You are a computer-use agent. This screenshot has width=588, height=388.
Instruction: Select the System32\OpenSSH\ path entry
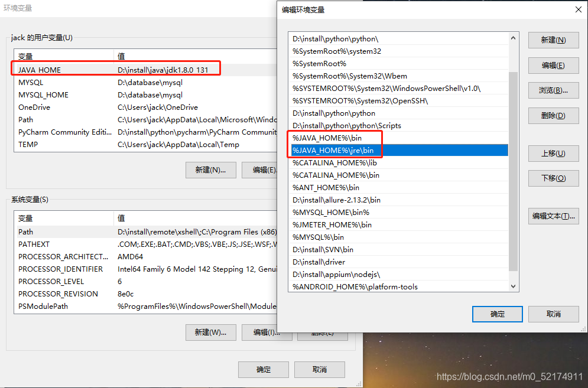(x=399, y=101)
